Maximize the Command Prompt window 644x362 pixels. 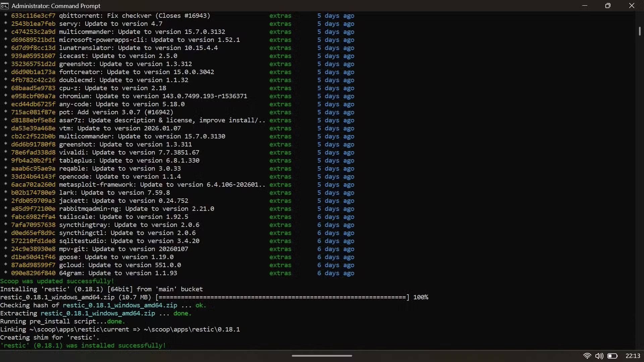coord(608,6)
